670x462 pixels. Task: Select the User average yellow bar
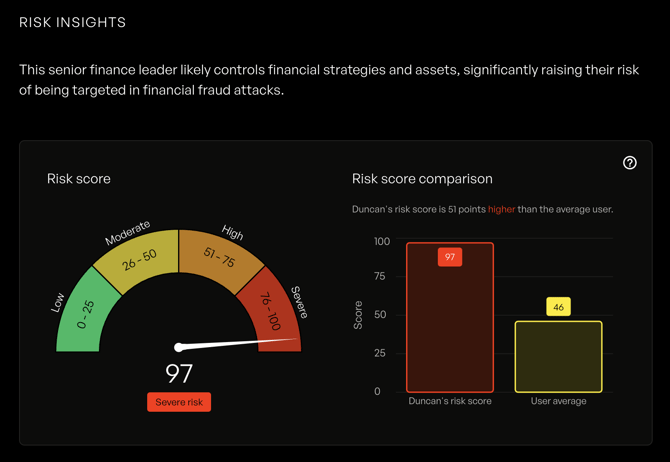[x=558, y=356]
